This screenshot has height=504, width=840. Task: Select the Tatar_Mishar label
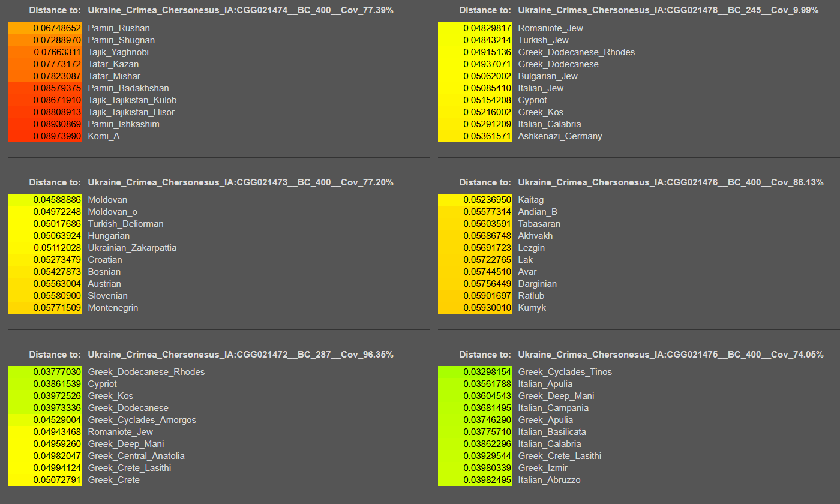point(114,76)
